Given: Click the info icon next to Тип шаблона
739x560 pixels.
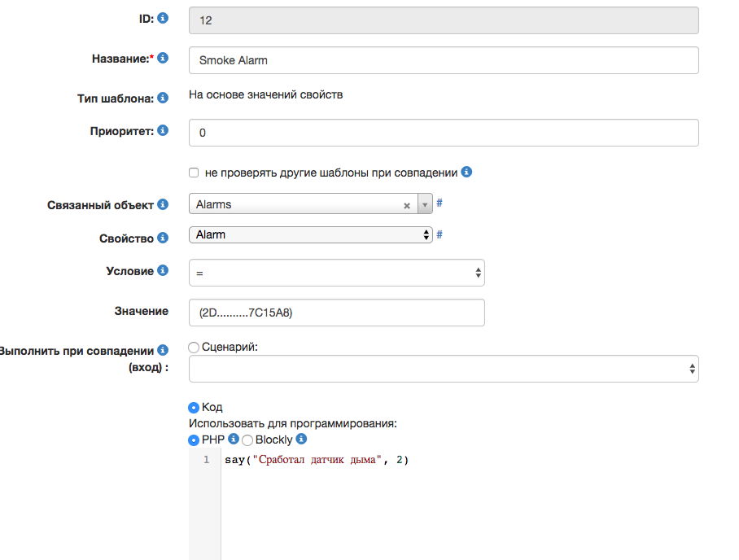Looking at the screenshot, I should click(163, 98).
